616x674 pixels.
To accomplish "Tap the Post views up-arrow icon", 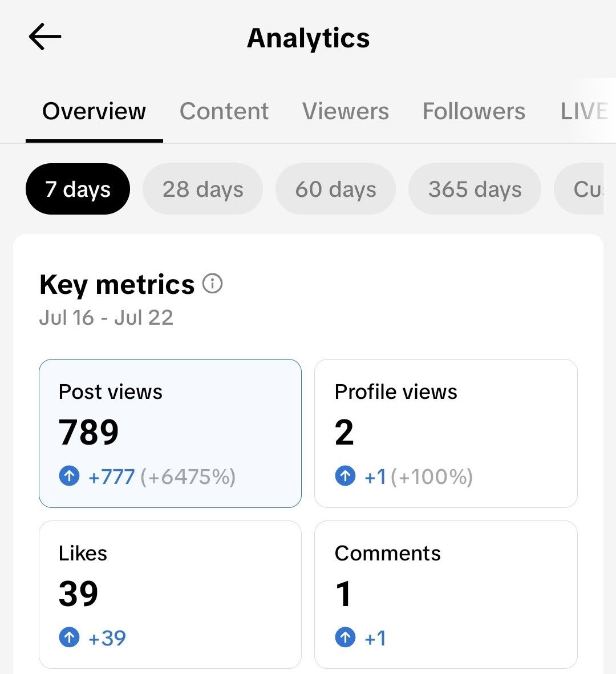I will click(69, 475).
